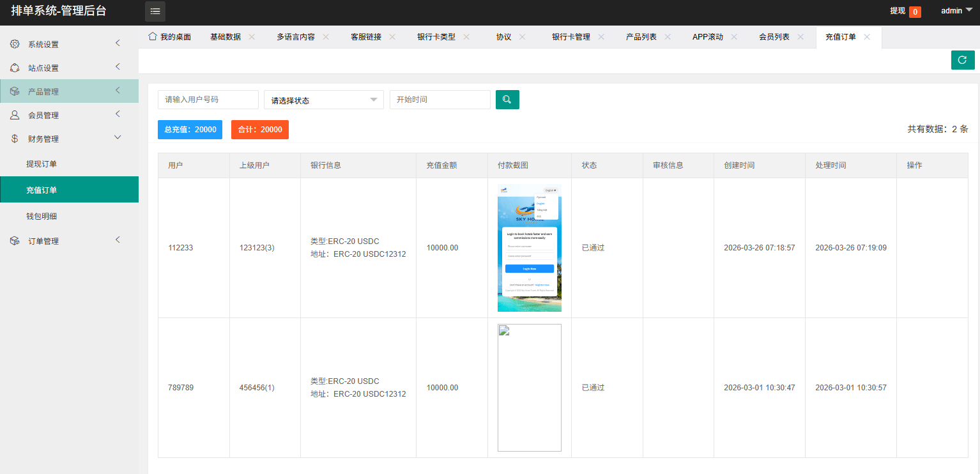Open the 请选择状态 status dropdown
980x474 pixels.
[x=324, y=100]
